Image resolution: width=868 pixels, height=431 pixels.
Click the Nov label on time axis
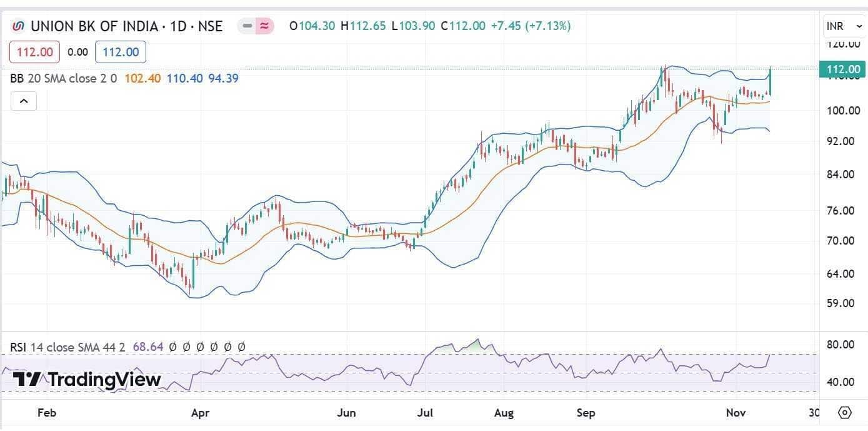click(x=735, y=413)
